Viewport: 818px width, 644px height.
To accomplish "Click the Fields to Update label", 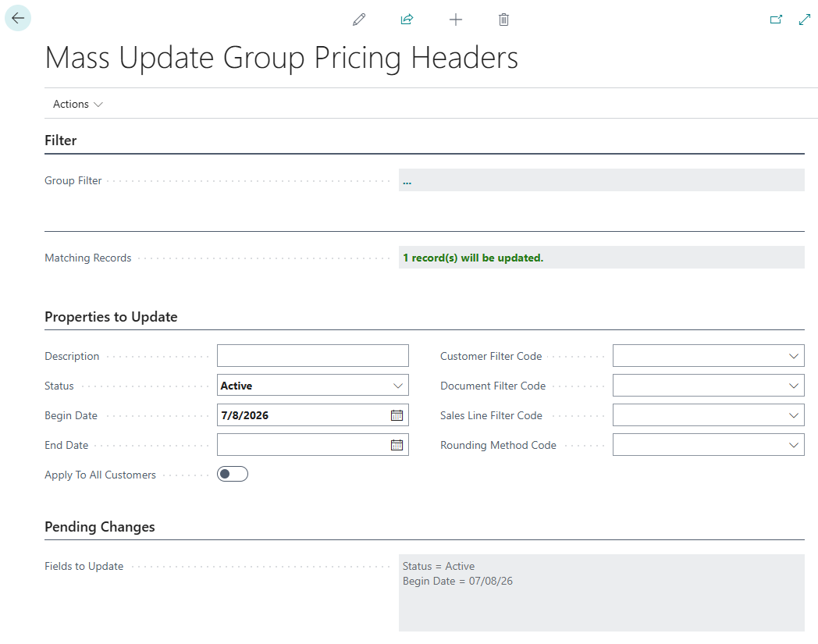I will (x=84, y=566).
